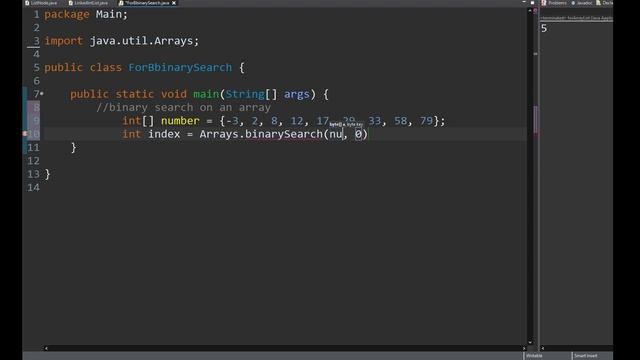
Task: Click the Smart Insert status bar entry
Action: 585,356
